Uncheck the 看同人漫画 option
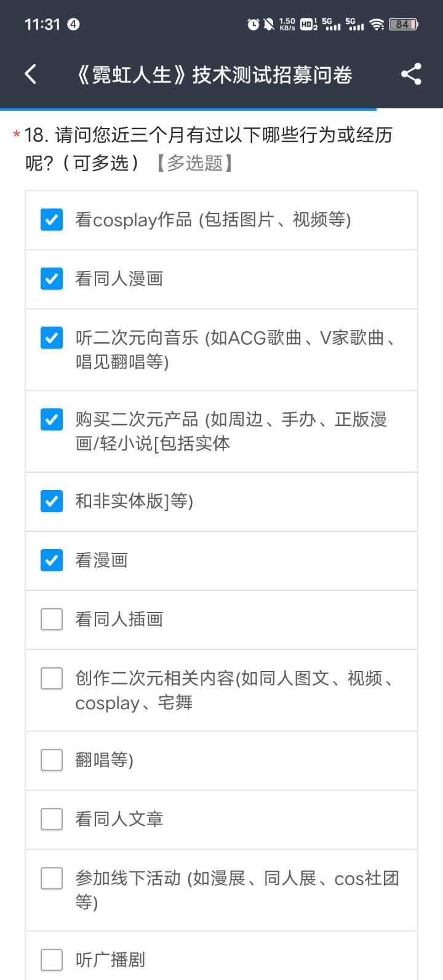Screen dimensions: 443x980 pos(52,279)
